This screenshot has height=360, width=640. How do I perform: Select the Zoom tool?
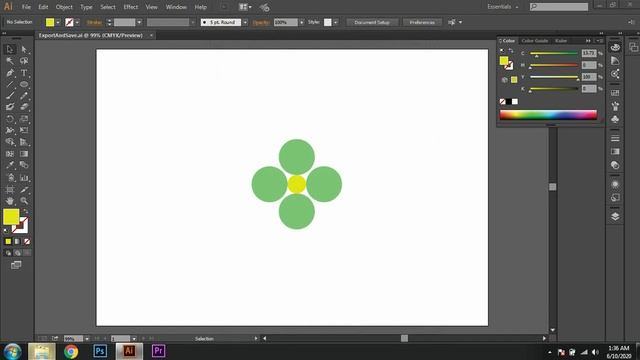(x=24, y=201)
